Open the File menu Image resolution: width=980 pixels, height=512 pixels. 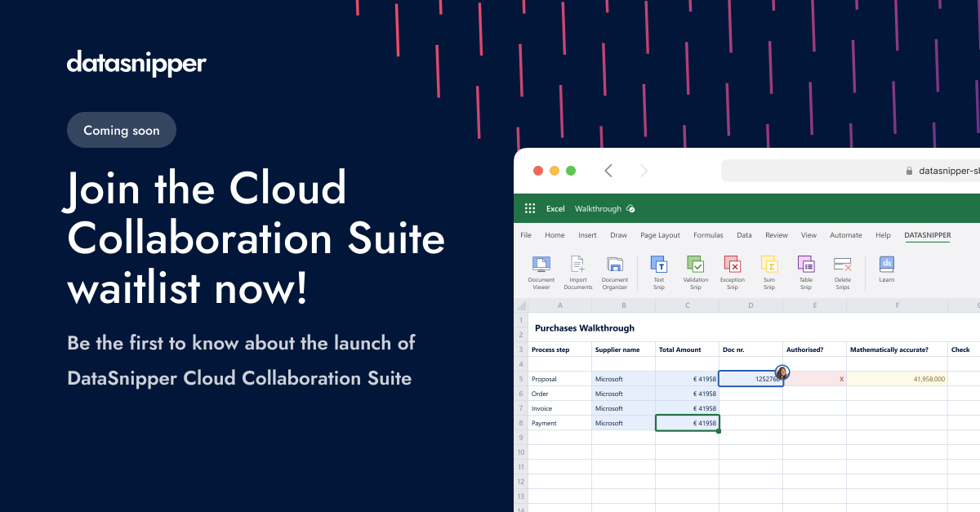tap(526, 235)
